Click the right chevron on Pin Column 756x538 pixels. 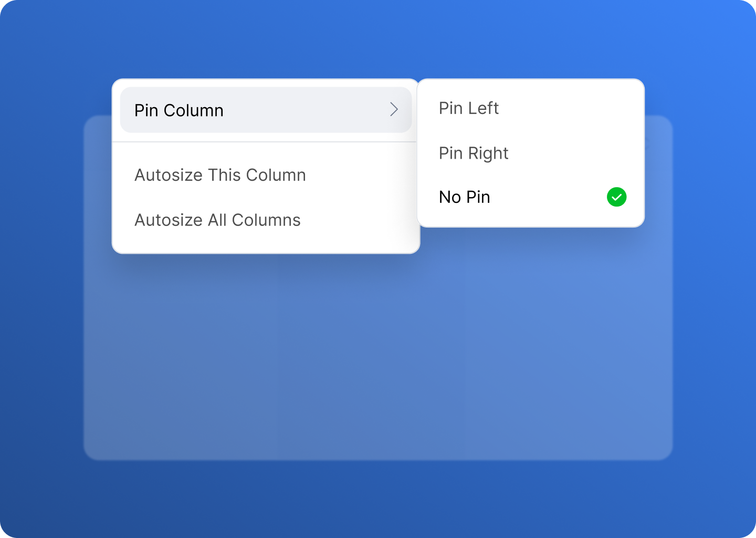tap(394, 109)
